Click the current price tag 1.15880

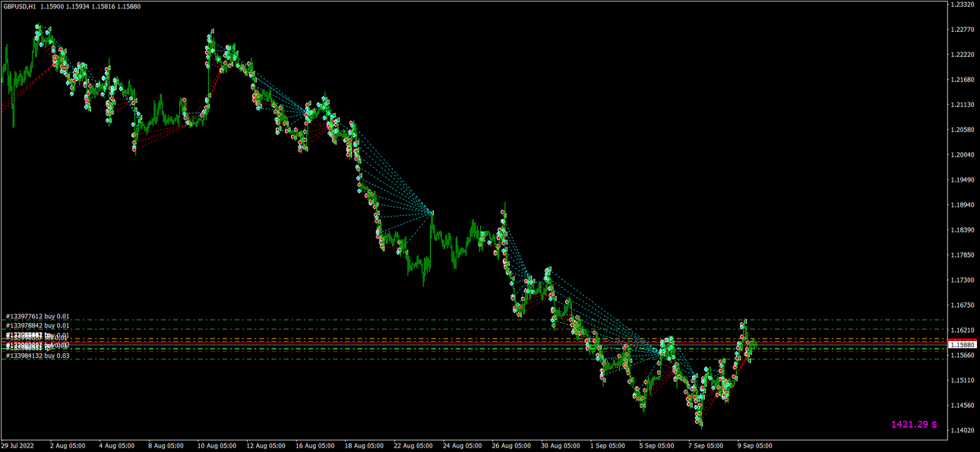963,344
